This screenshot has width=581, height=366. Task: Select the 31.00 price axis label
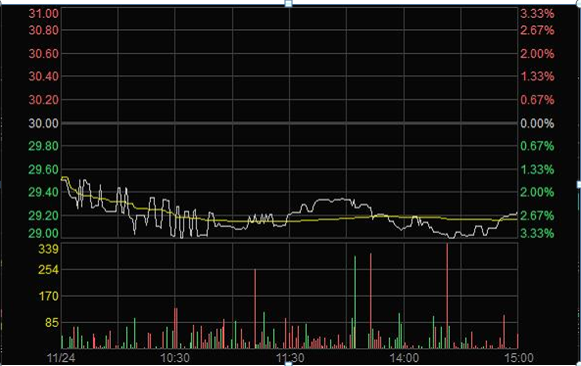pos(44,14)
